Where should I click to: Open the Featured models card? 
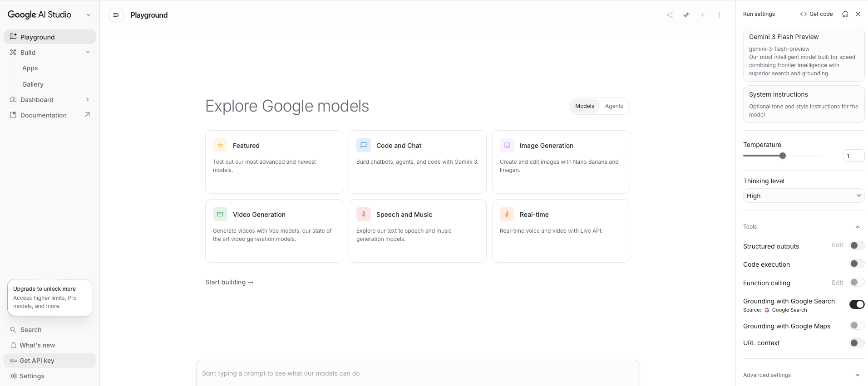[274, 162]
